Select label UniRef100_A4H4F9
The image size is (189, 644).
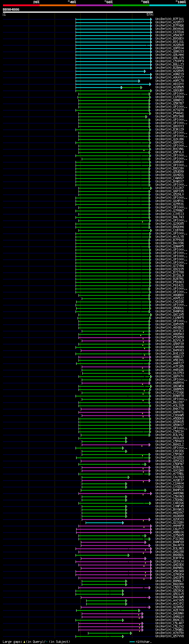click(x=170, y=526)
